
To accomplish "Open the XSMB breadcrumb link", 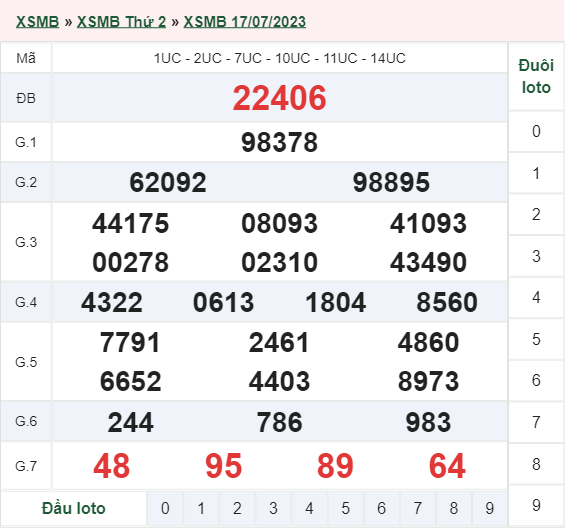I will click(x=37, y=22).
